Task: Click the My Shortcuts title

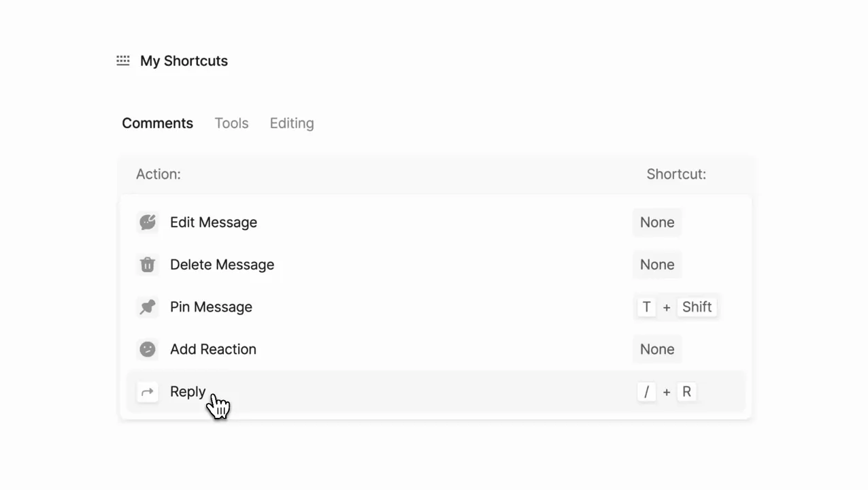Action: [184, 61]
